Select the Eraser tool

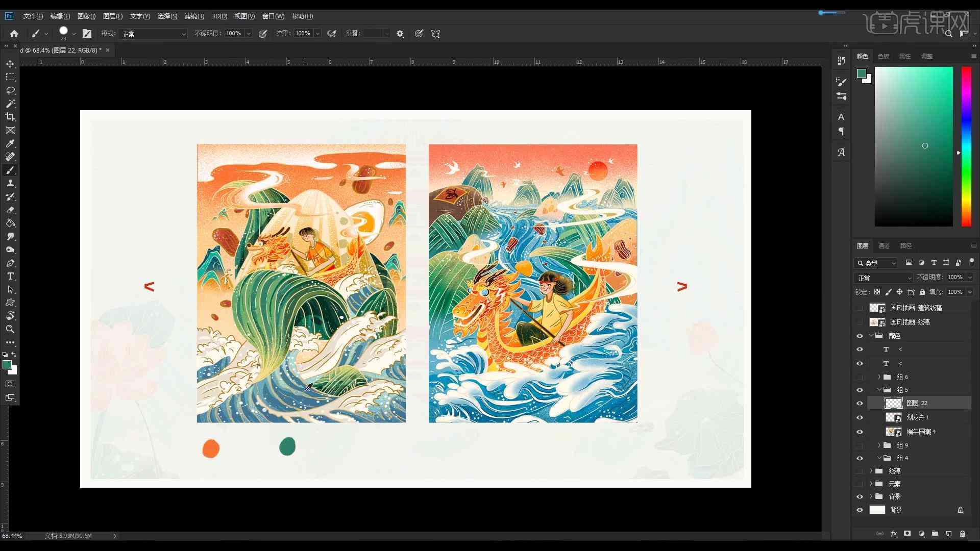10,210
